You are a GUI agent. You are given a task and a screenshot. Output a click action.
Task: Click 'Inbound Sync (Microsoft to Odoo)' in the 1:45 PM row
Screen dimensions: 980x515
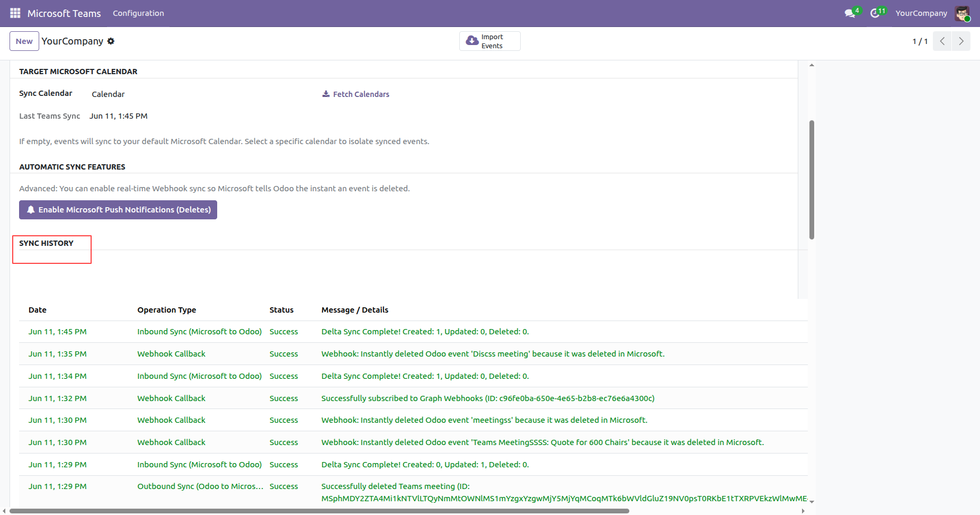(200, 332)
